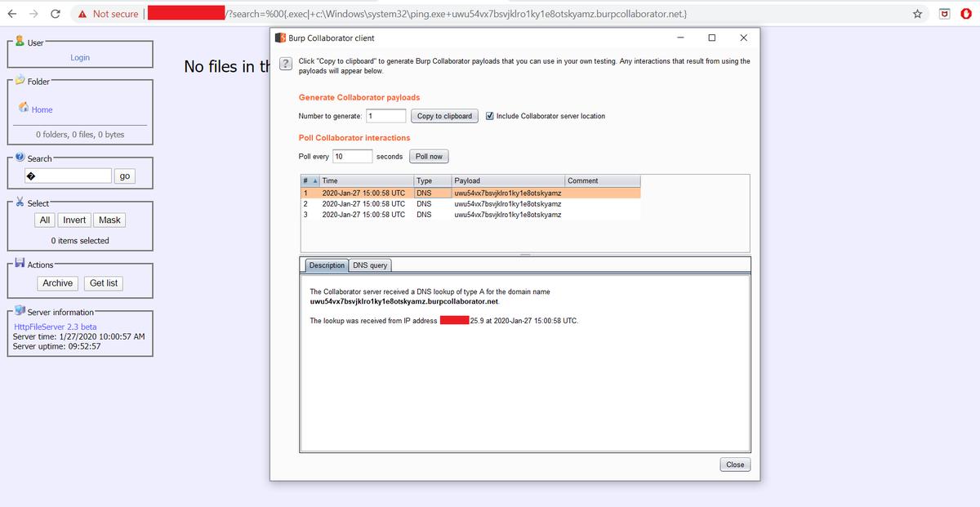980x507 pixels.
Task: Go forward with browser forward arrow
Action: tap(33, 14)
